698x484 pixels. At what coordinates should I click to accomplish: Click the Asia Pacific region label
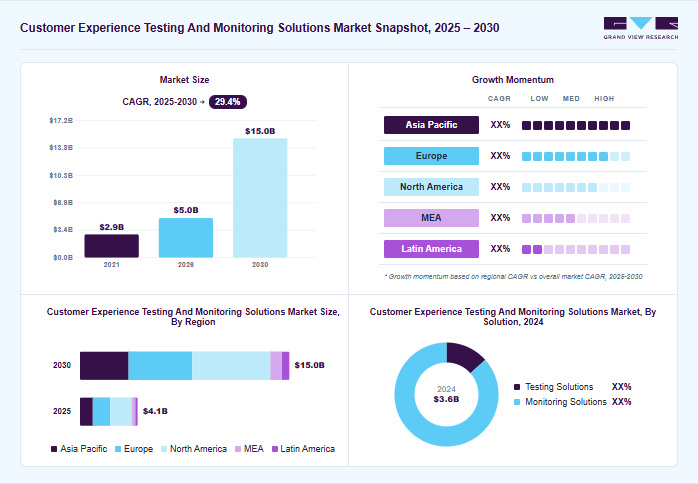431,125
